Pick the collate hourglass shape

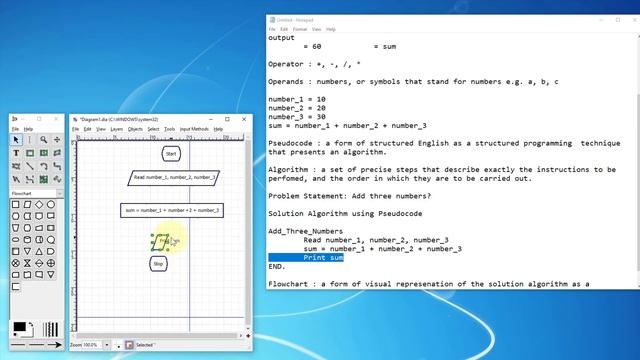27,263
